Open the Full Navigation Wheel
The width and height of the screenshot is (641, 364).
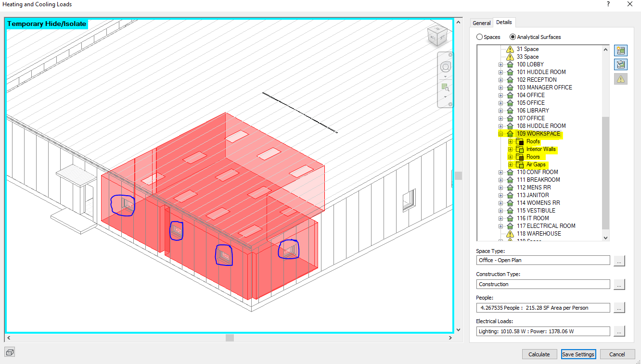[x=446, y=67]
